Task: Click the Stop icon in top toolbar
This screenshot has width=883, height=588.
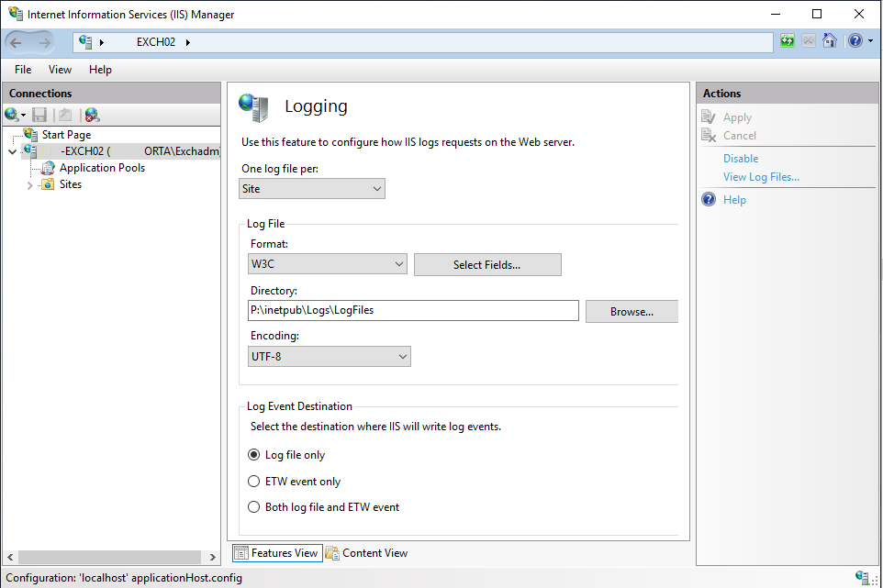Action: pos(808,40)
